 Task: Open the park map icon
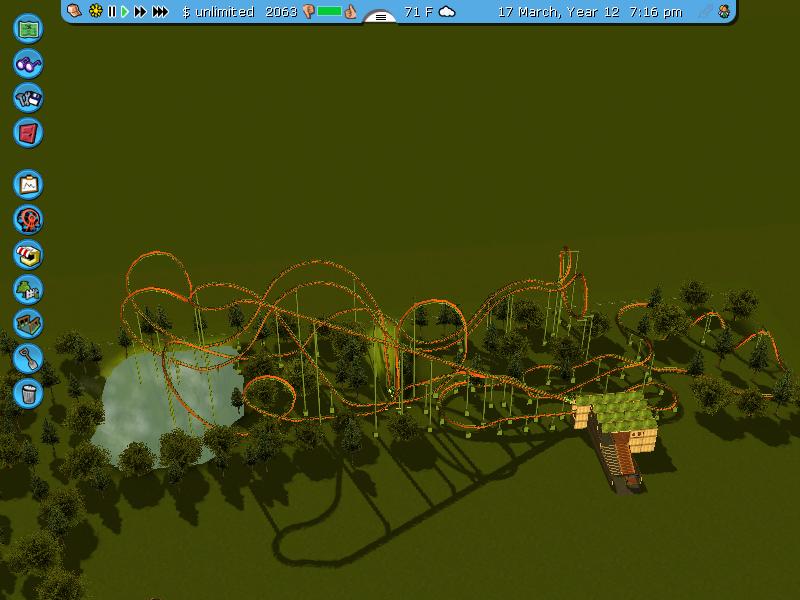tap(28, 29)
